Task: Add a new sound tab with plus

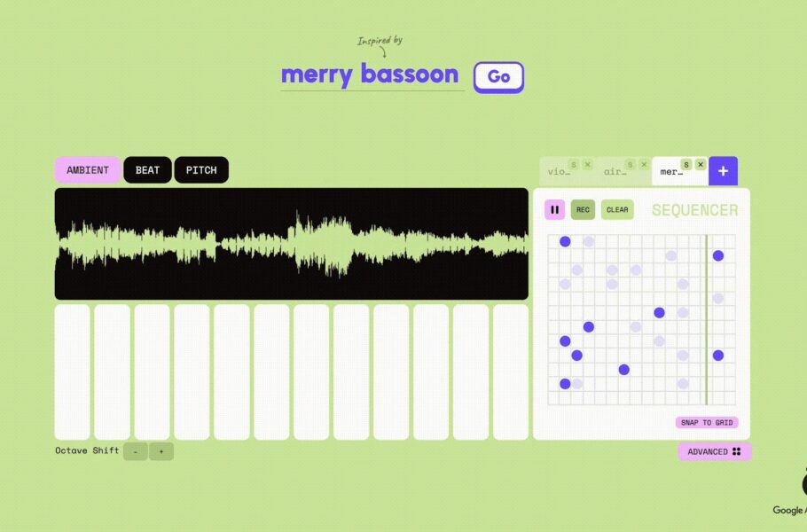Action: coord(723,171)
